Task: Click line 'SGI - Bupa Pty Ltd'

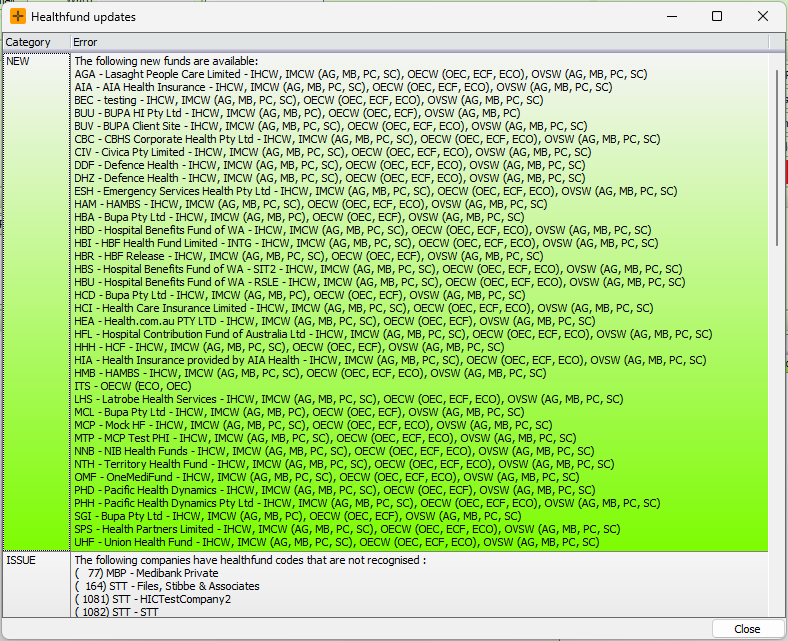Action: [x=298, y=516]
